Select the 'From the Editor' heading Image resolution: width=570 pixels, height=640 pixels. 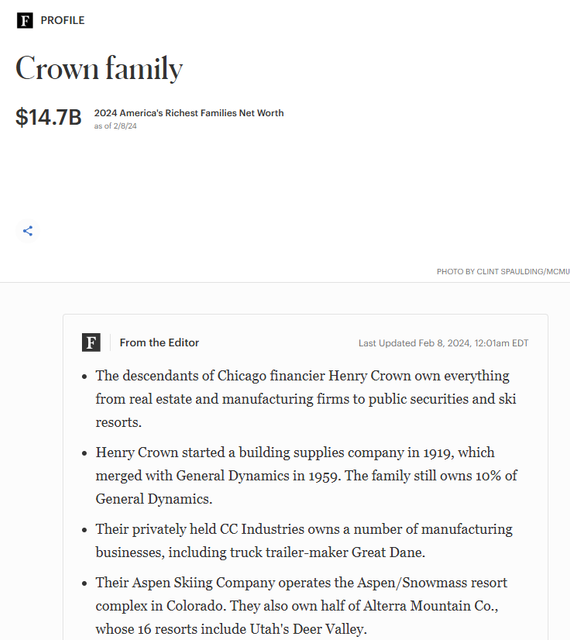coord(159,343)
